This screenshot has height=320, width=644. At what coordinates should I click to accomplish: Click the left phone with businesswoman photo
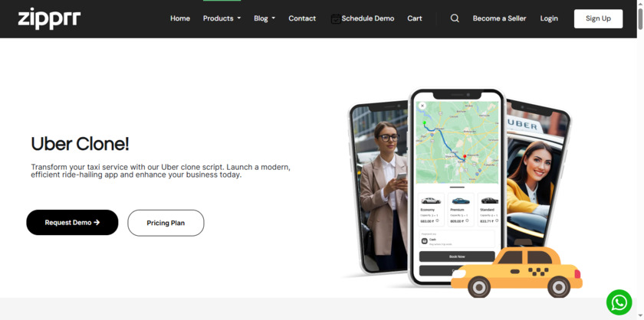(x=379, y=188)
